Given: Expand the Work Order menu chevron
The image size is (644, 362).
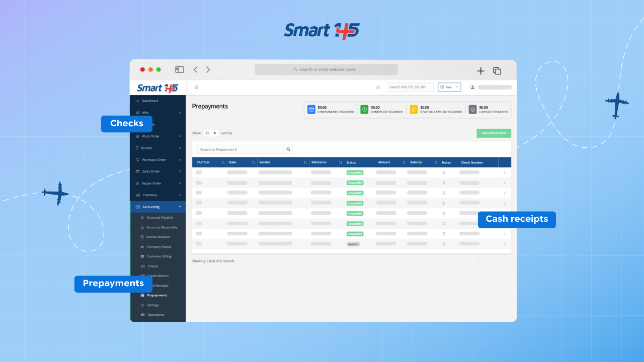Looking at the screenshot, I should pos(180,136).
